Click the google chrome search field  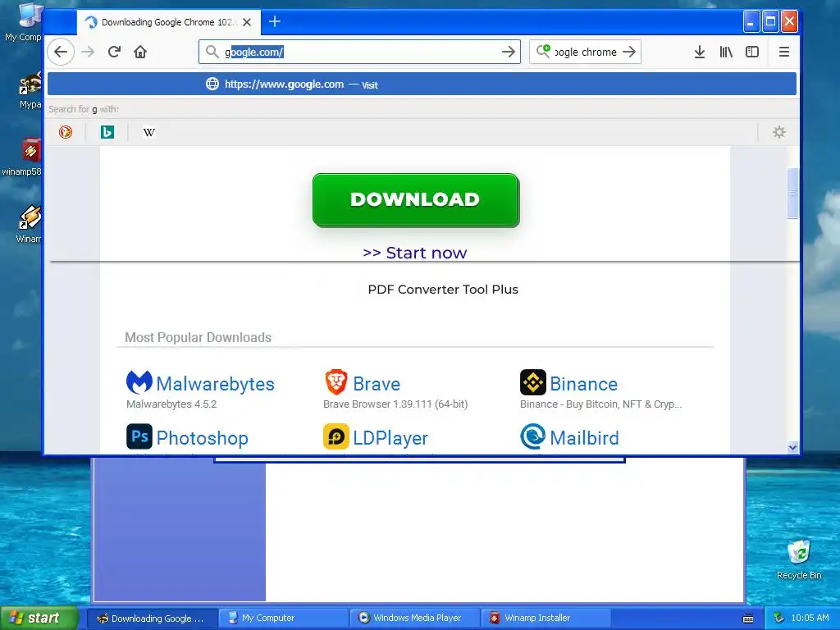[585, 52]
